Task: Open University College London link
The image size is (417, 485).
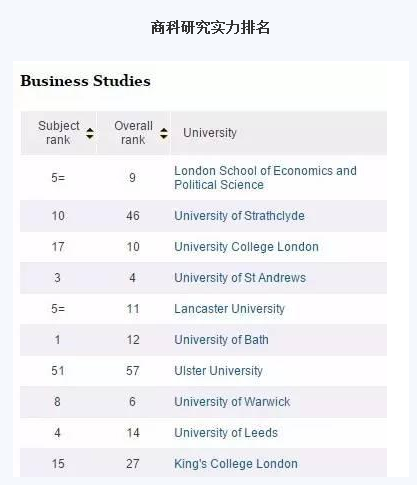Action: 246,247
